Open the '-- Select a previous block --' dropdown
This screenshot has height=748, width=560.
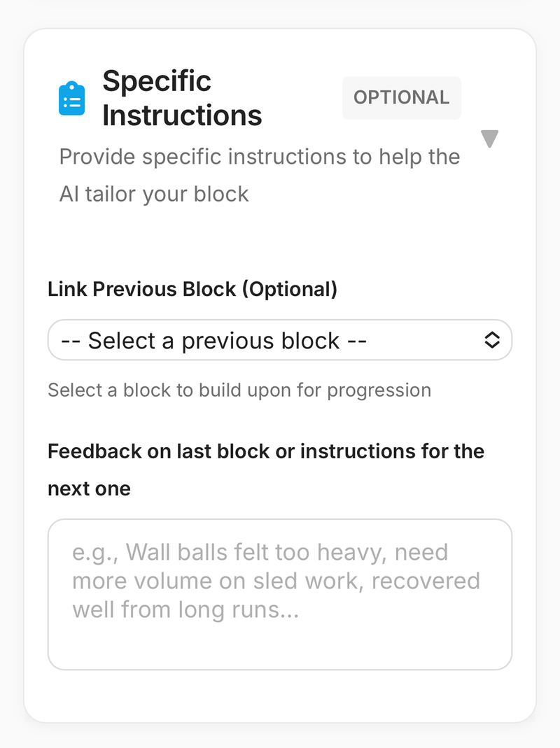280,340
